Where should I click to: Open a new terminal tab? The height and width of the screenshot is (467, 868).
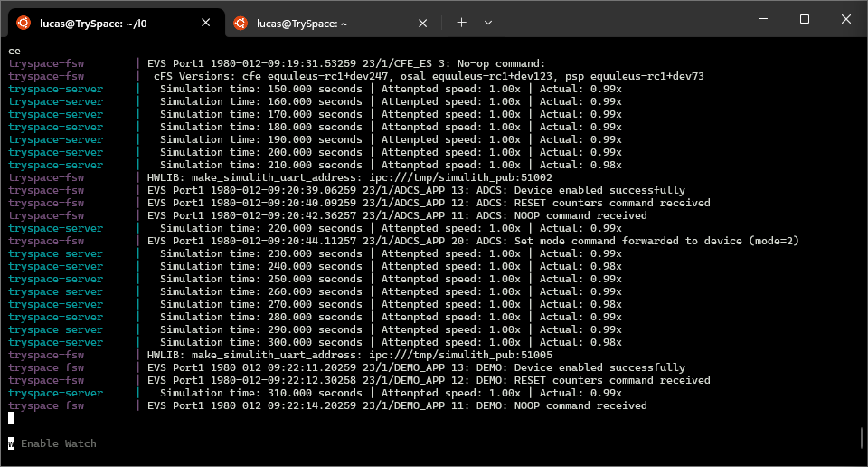click(x=461, y=23)
